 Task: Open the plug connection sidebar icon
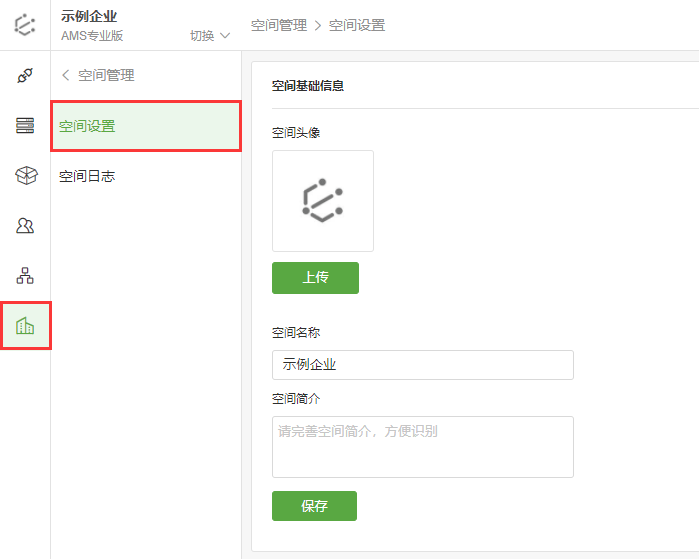pos(25,75)
